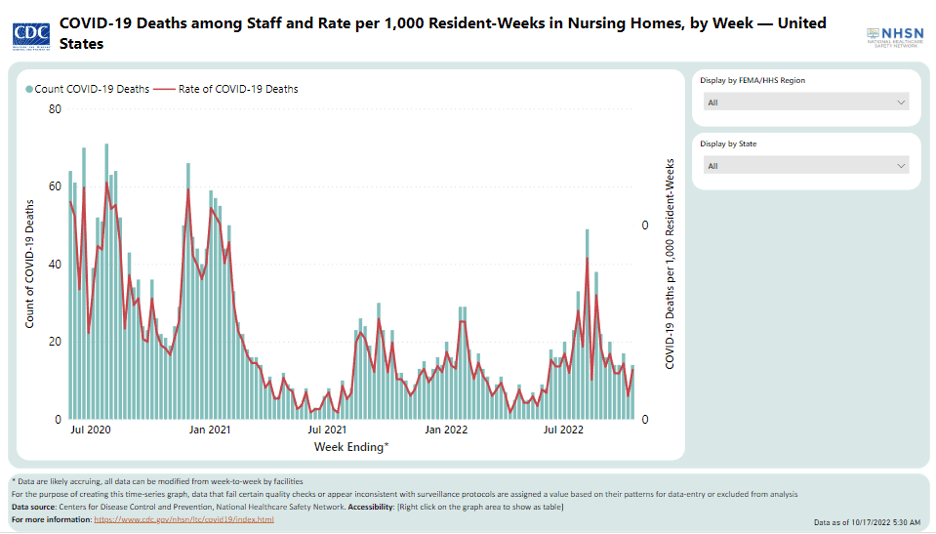The height and width of the screenshot is (534, 936).
Task: Click the COVID-19 Deaths per 1,000 Resident-Weeks axis title
Action: click(x=670, y=264)
